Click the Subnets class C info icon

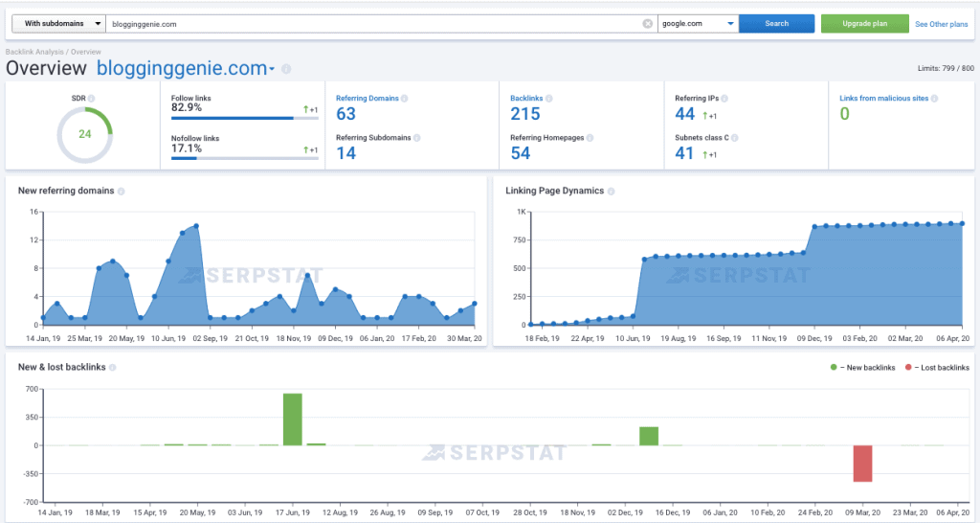click(734, 138)
